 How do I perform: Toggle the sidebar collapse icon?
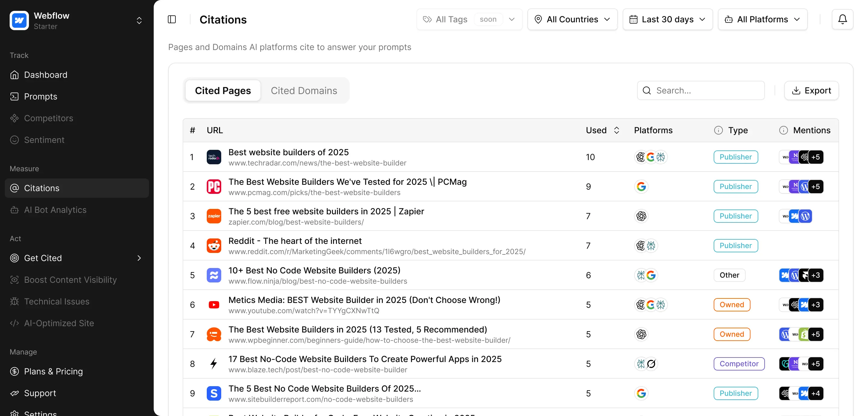[x=172, y=19]
